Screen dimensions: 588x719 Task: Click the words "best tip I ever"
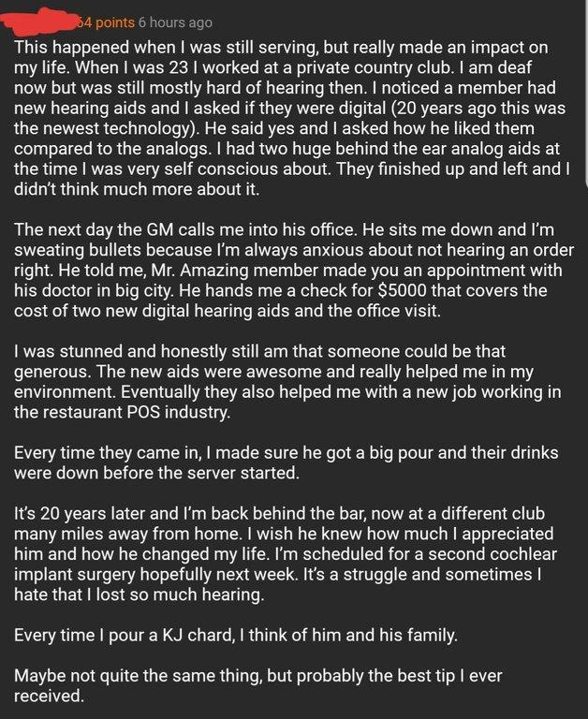(449, 676)
